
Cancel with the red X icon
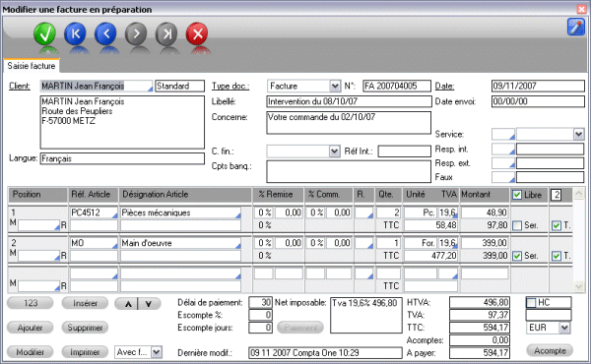(197, 33)
